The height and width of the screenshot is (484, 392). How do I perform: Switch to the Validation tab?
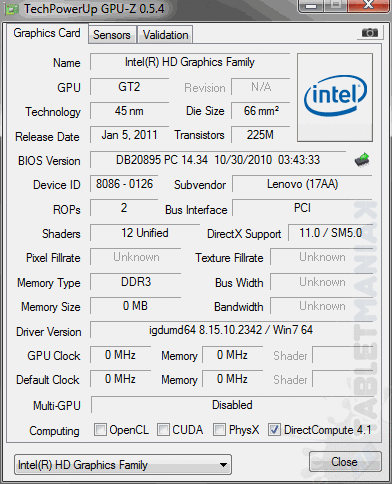point(165,35)
